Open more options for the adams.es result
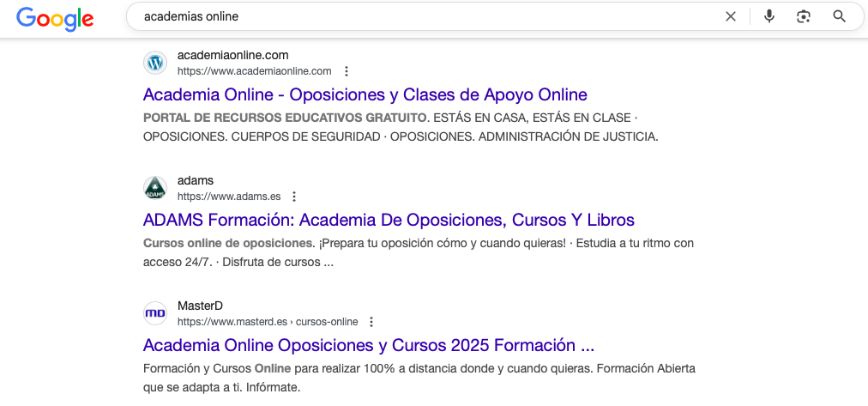Screen dimensions: 868x406 [x=294, y=196]
